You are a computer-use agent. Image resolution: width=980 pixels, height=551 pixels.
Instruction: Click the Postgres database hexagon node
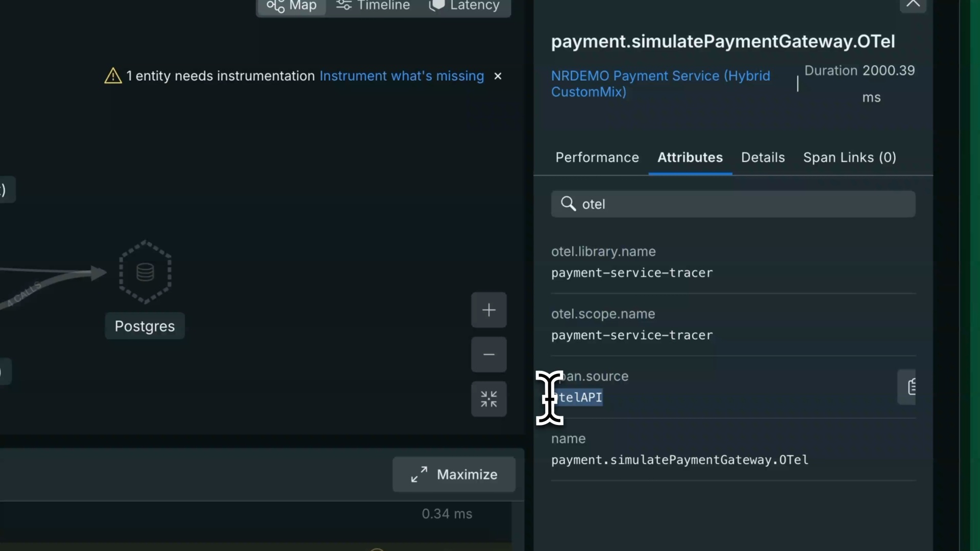click(145, 272)
